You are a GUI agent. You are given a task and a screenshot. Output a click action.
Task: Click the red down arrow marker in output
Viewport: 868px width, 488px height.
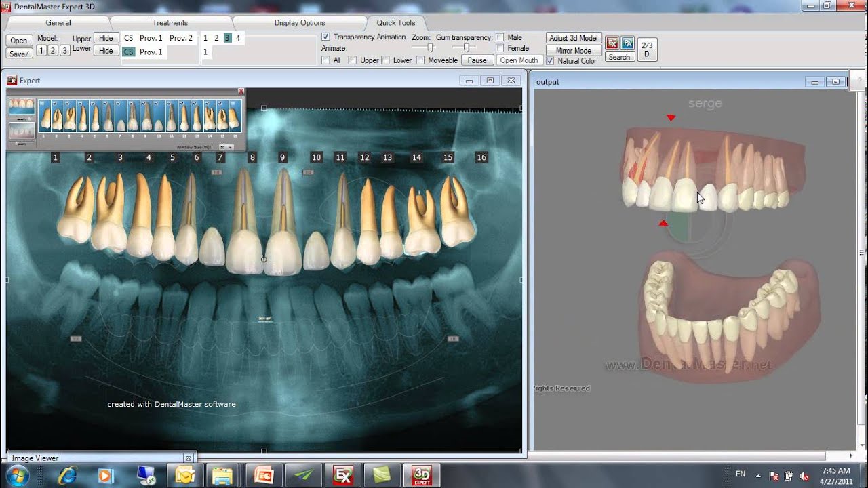coord(671,118)
